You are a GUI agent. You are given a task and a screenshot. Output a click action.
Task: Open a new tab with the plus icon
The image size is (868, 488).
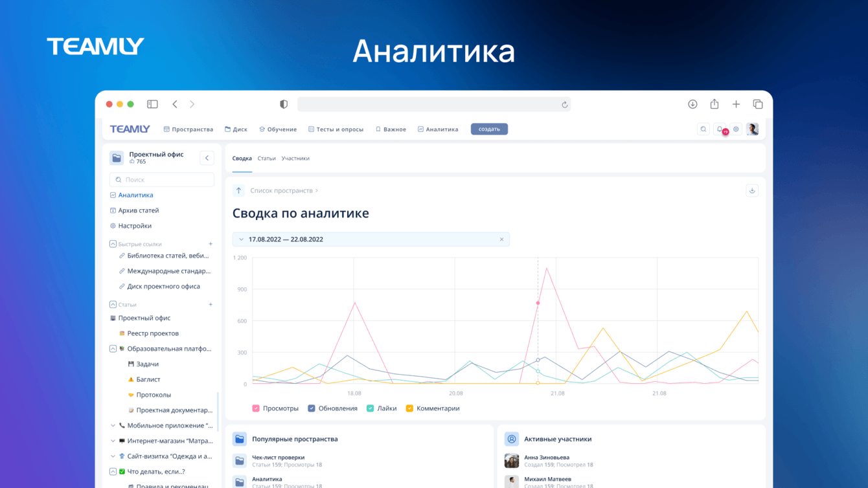click(736, 104)
